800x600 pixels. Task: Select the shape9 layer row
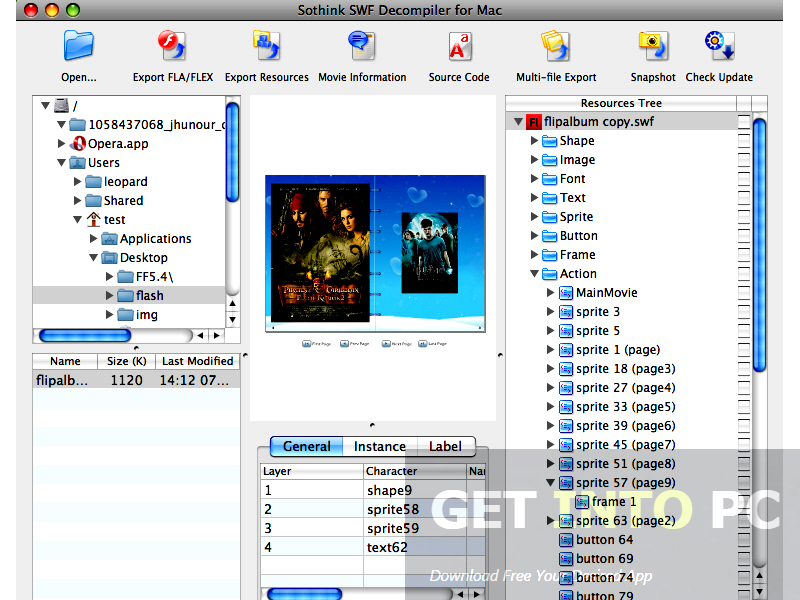(373, 490)
